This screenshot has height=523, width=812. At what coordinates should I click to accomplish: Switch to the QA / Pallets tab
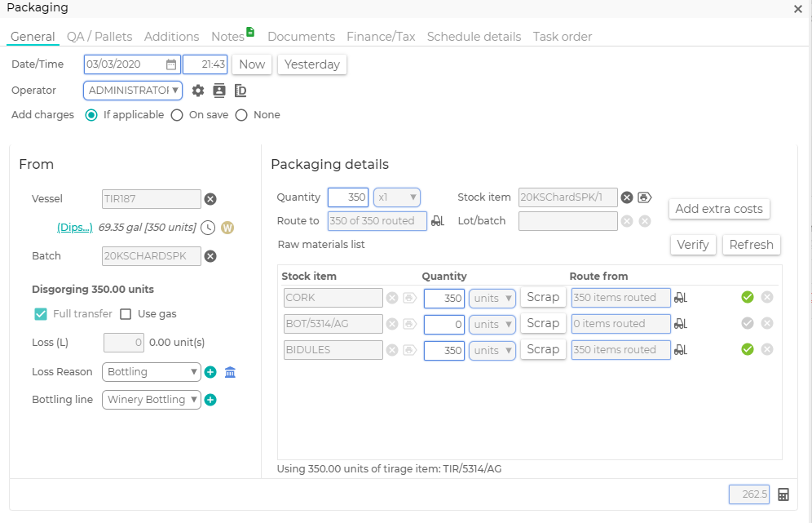99,37
